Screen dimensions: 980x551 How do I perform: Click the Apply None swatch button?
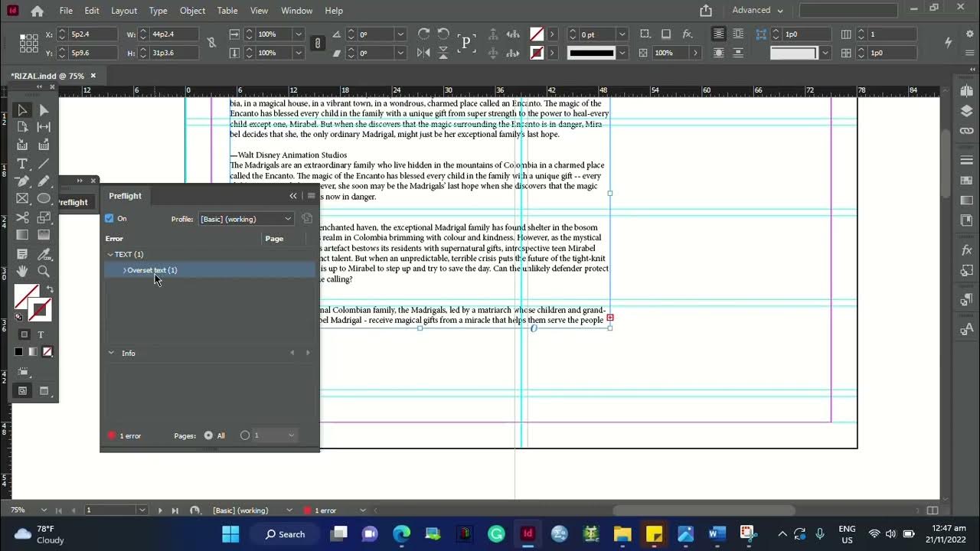[47, 352]
